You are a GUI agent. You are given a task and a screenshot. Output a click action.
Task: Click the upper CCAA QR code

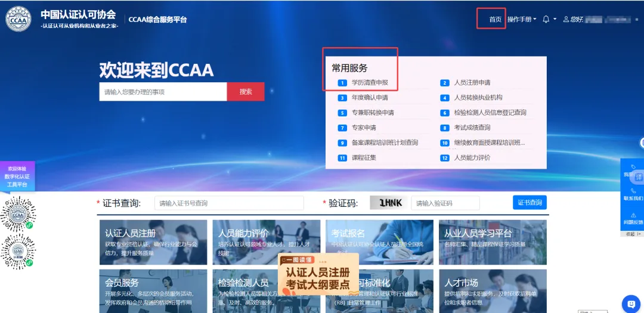[18, 213]
